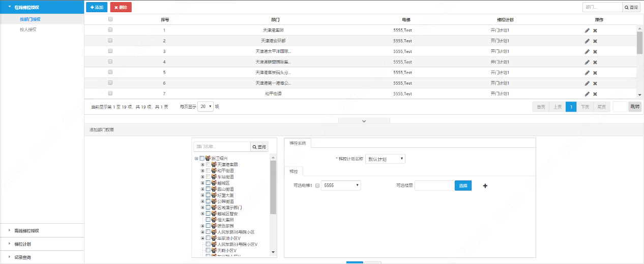Viewport: 644px width, 264px height.
Task: Click the pencil edit icon for row 7 和平街道
Action: (587, 94)
